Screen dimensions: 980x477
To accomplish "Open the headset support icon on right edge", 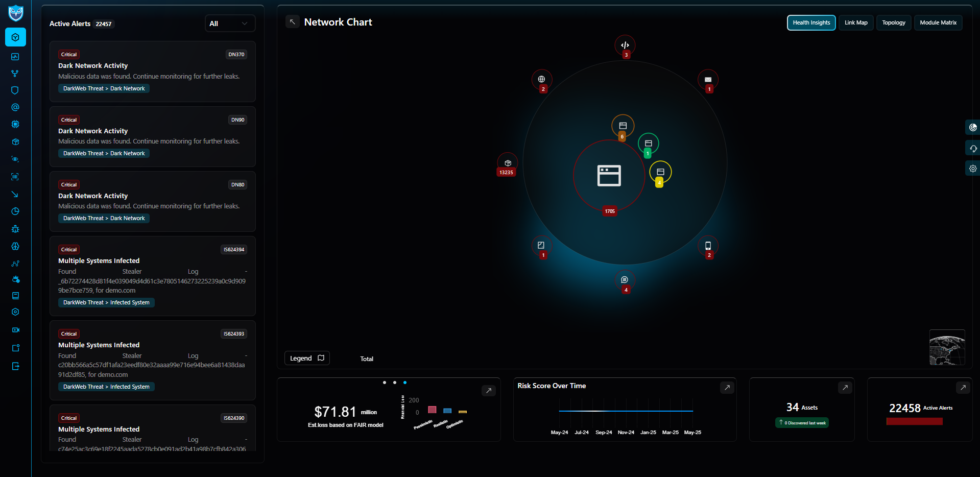I will [x=973, y=148].
